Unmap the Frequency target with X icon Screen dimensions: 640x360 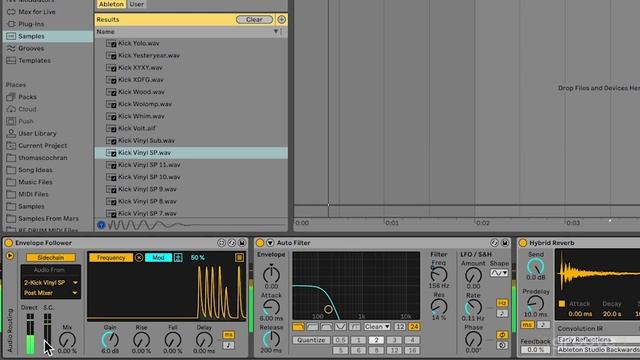click(x=139, y=258)
